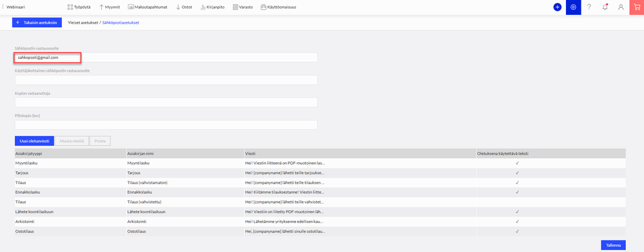The height and width of the screenshot is (252, 644).
Task: Select Ostotilaus document type cell
Action: pyautogui.click(x=70, y=231)
